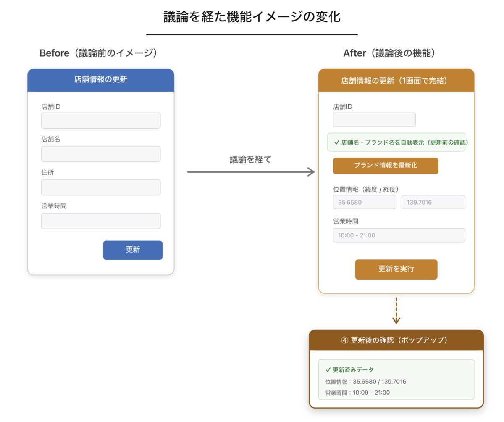Click the 住所 label
The width and height of the screenshot is (504, 422).
click(47, 172)
